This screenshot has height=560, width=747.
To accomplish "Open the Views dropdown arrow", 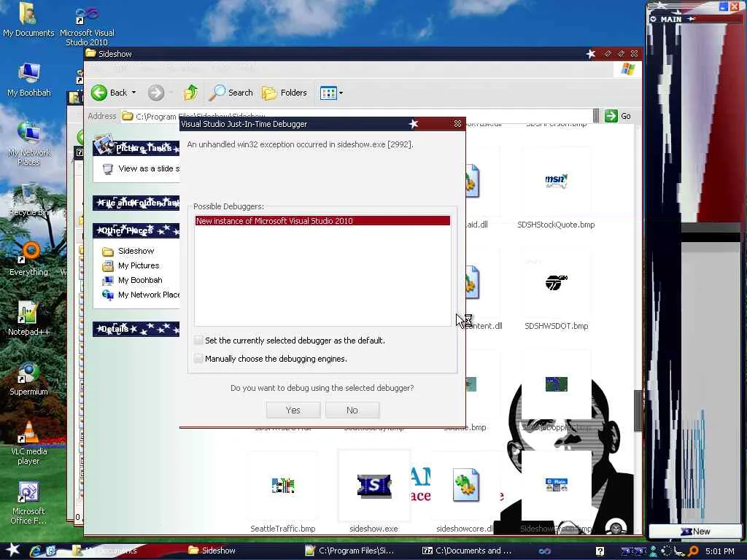I will click(341, 93).
